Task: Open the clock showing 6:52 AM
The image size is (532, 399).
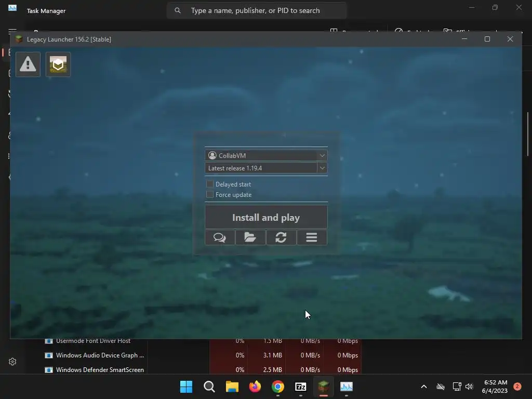Action: 495,387
